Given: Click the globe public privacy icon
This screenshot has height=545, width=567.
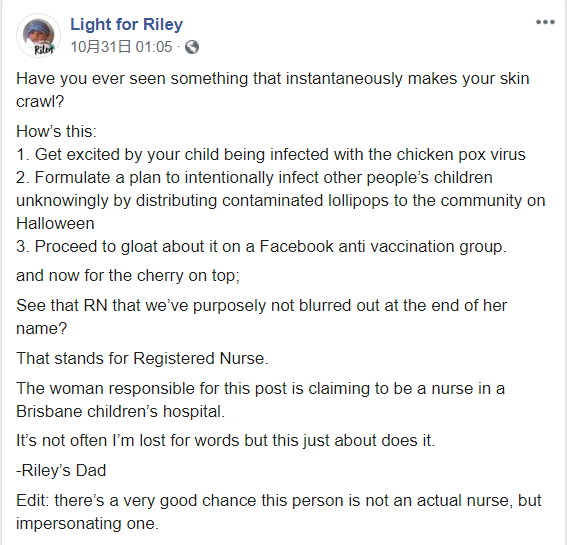Looking at the screenshot, I should click(x=192, y=47).
